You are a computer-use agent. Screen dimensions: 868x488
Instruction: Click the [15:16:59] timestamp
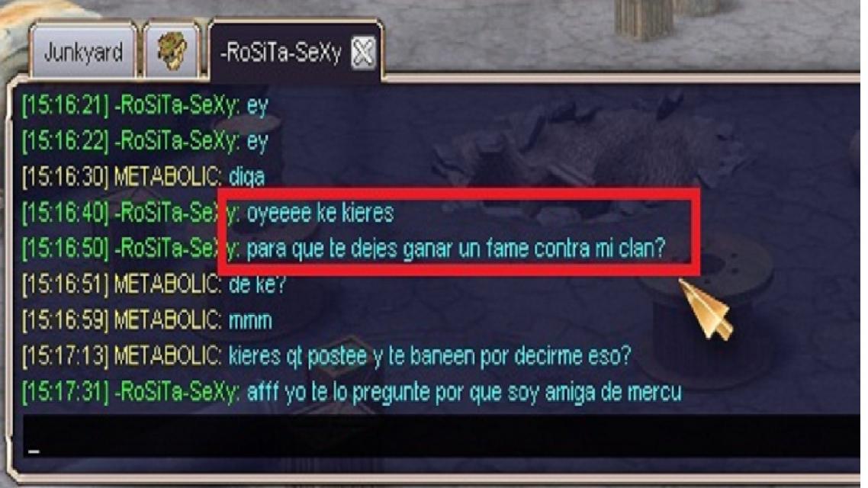coord(66,321)
